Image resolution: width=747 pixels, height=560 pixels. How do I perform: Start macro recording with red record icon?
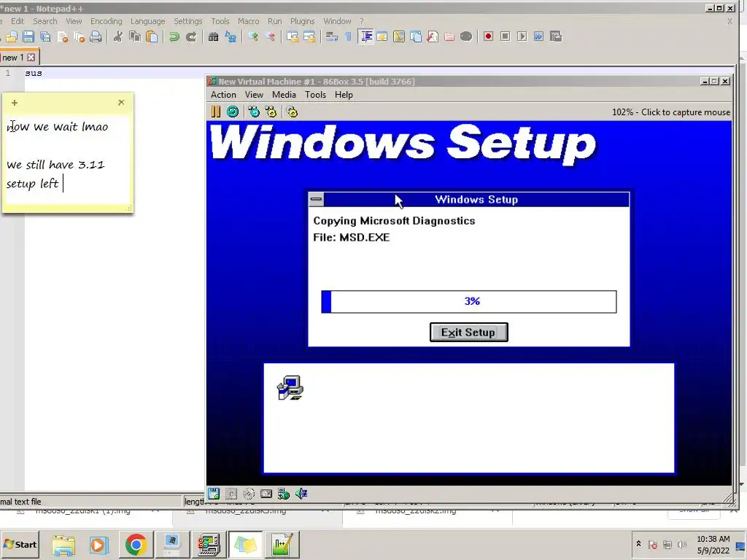click(488, 36)
